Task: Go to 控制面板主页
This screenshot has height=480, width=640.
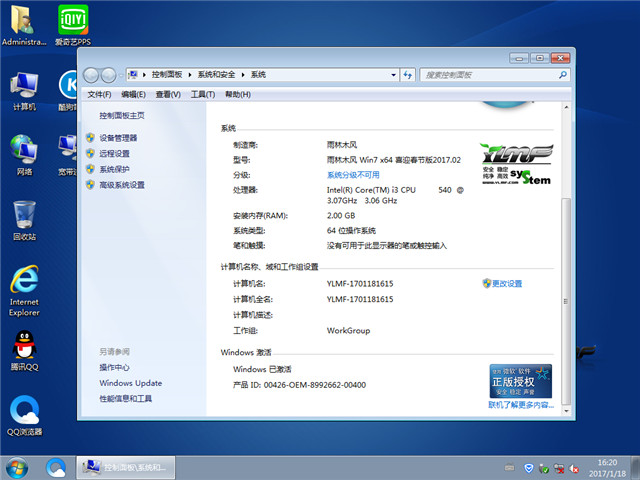Action: pos(122,116)
